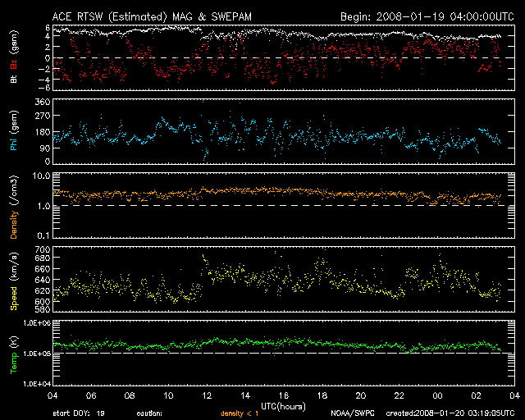Click the 12 hour tick on time axis
Viewport: 525px width, 420px height.
(206, 395)
